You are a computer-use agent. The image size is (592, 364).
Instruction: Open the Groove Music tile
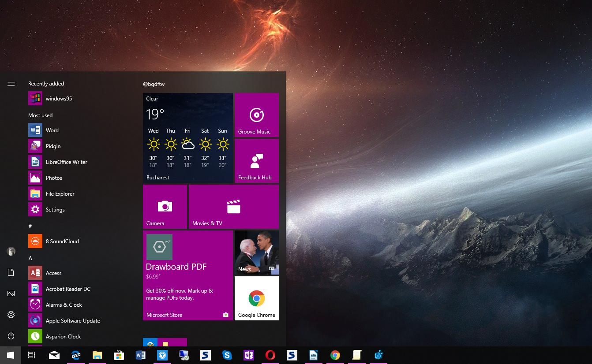click(x=257, y=115)
